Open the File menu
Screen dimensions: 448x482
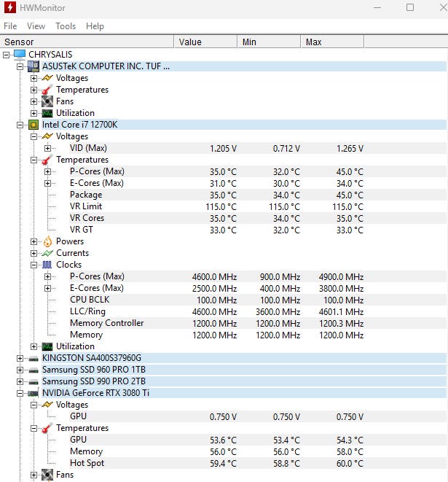click(x=10, y=26)
